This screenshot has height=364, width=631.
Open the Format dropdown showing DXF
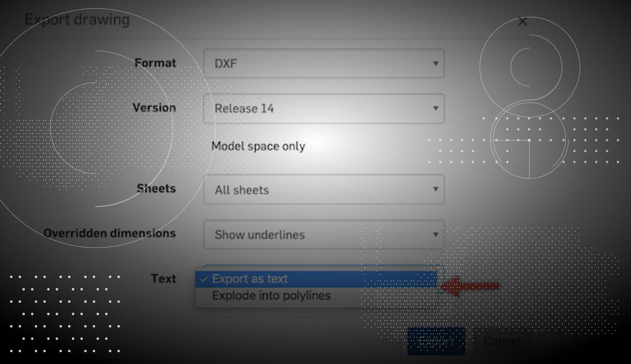[323, 63]
